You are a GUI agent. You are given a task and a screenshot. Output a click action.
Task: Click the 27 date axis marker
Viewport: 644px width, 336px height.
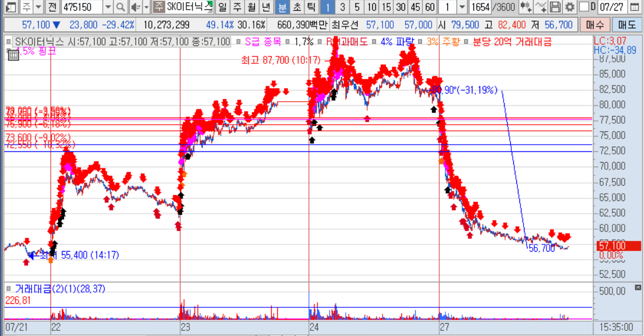(444, 327)
